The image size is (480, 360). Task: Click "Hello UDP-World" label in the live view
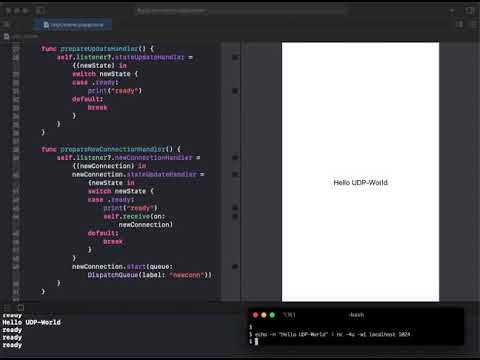coord(361,182)
